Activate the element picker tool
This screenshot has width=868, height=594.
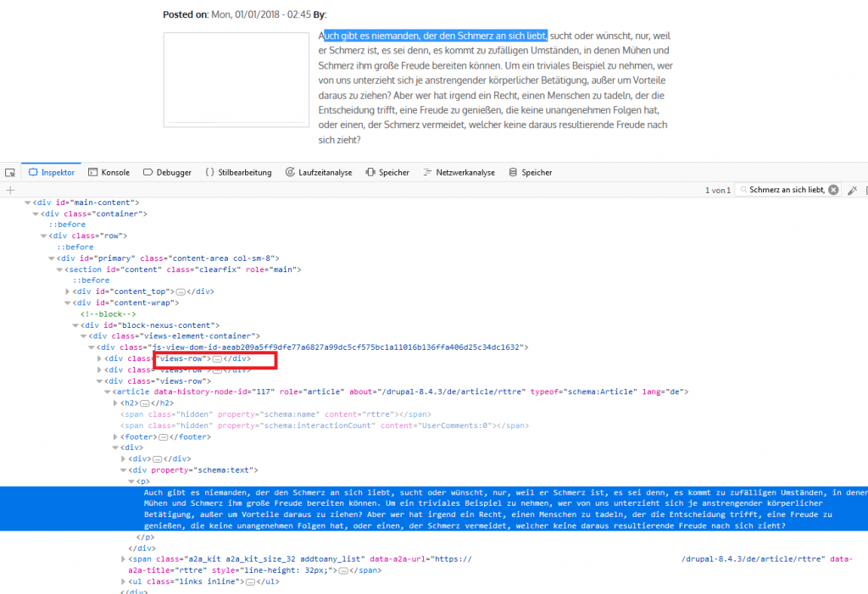[x=10, y=173]
